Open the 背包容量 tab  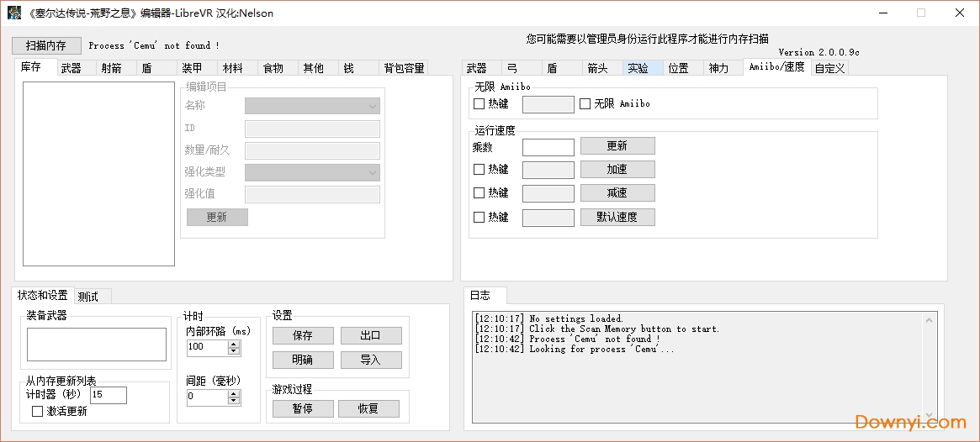click(404, 68)
